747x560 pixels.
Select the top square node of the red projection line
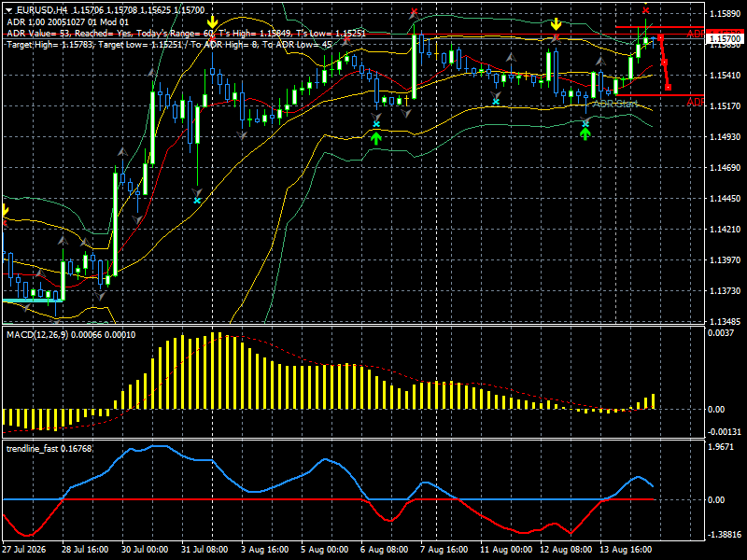point(660,37)
